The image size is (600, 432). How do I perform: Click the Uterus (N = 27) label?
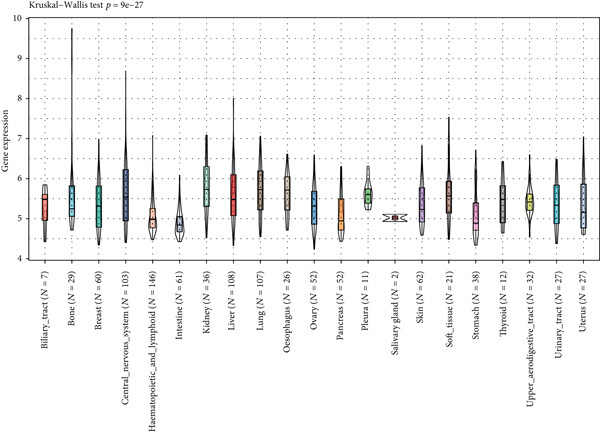[584, 301]
